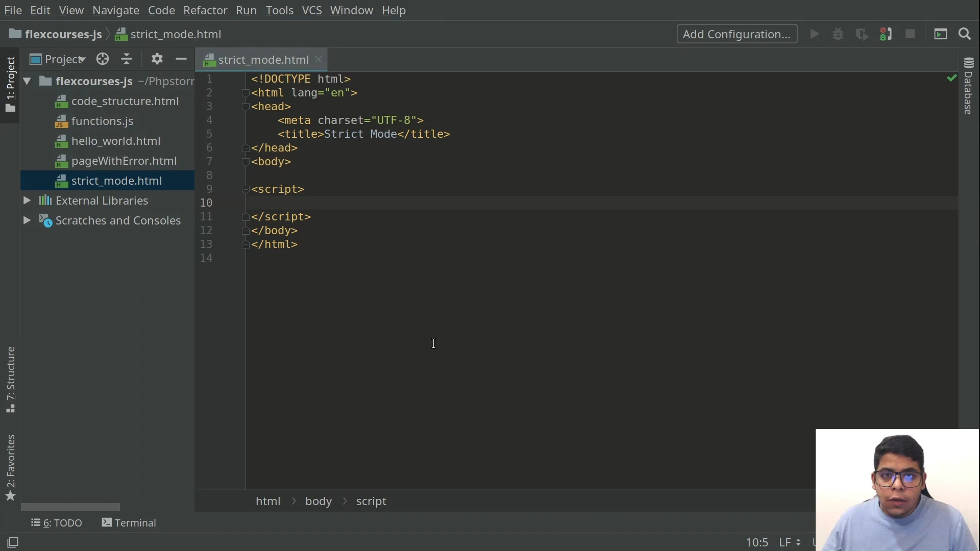
Task: Click line number 10 in gutter
Action: (x=206, y=203)
